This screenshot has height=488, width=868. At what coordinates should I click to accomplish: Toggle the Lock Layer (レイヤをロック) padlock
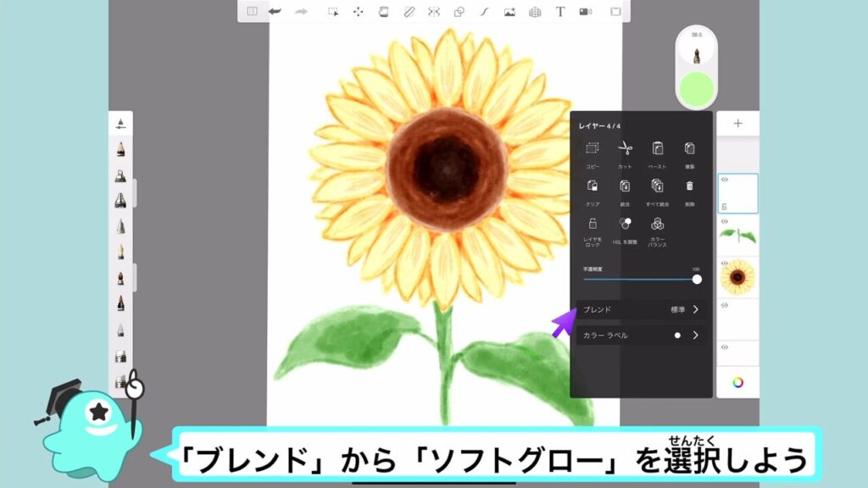click(x=593, y=225)
